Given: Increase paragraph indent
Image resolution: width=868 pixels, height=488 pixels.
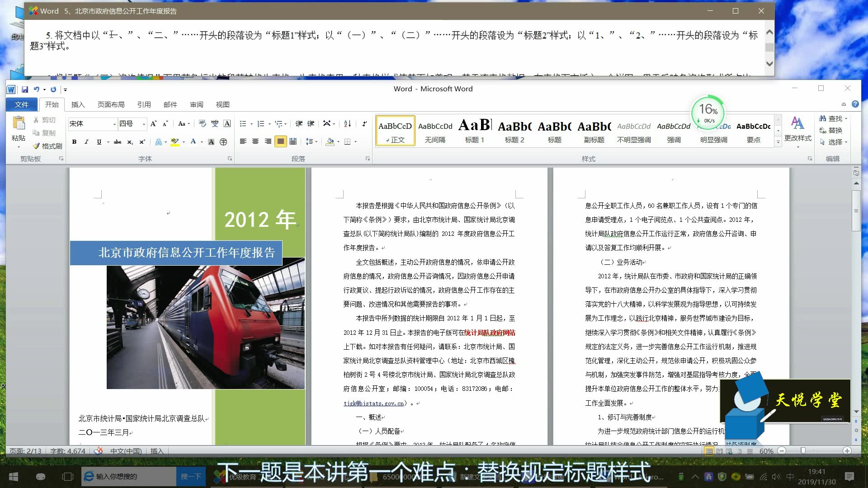Looking at the screenshot, I should pyautogui.click(x=311, y=123).
